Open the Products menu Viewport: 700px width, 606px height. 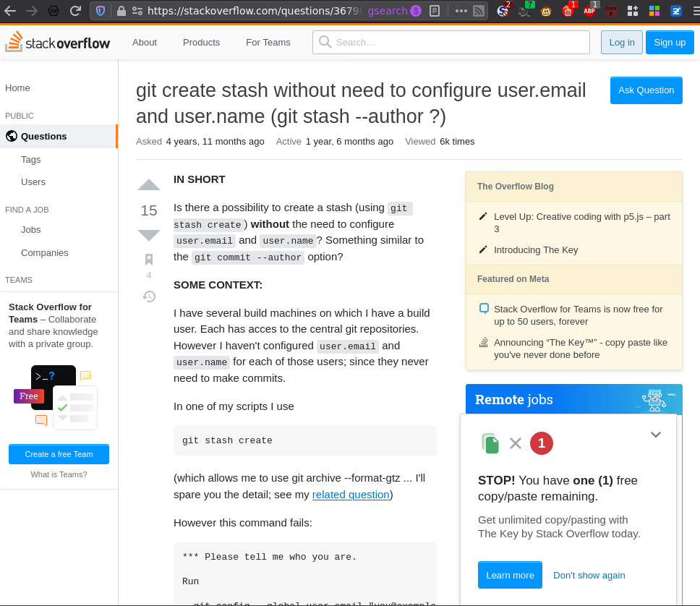[x=201, y=43]
